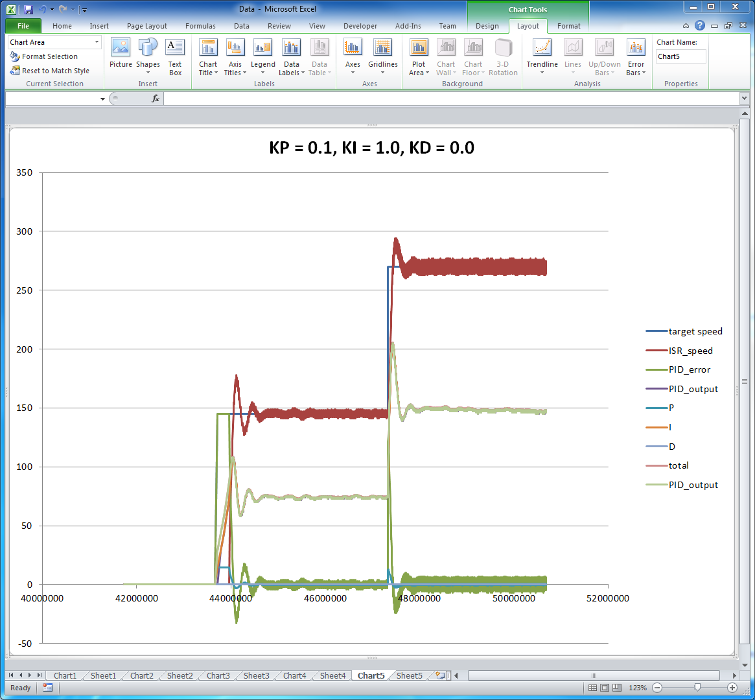This screenshot has height=700, width=755.
Task: Select the chart title text
Action: [371, 147]
